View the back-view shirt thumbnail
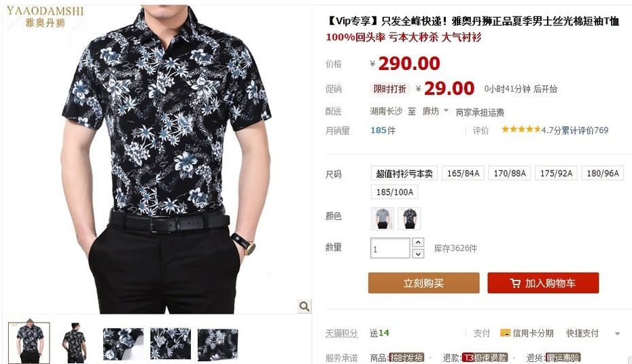Viewport: 632px width, 364px height. point(75,343)
